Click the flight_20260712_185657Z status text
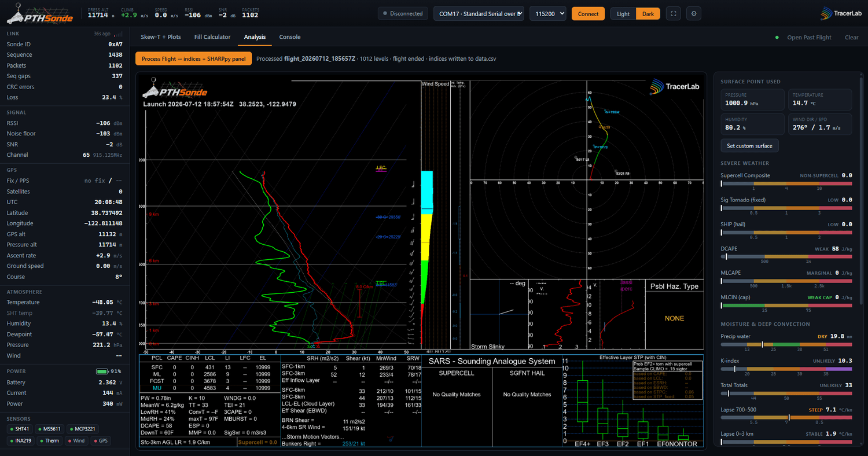The image size is (868, 456). point(318,58)
